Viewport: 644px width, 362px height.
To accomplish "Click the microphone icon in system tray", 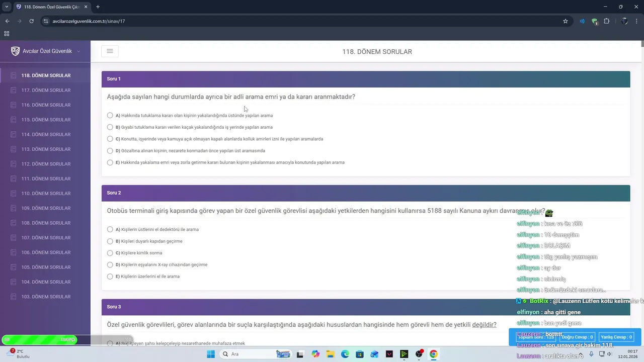I will point(591,354).
